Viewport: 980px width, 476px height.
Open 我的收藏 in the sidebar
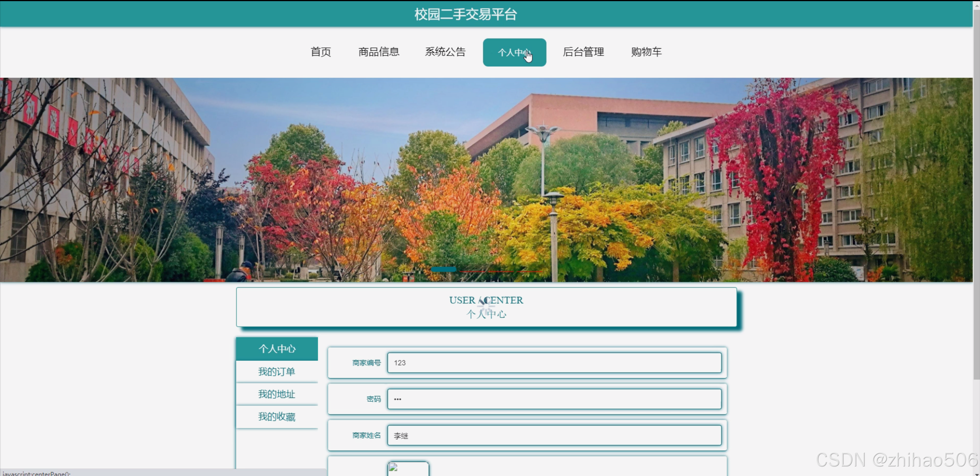point(277,417)
